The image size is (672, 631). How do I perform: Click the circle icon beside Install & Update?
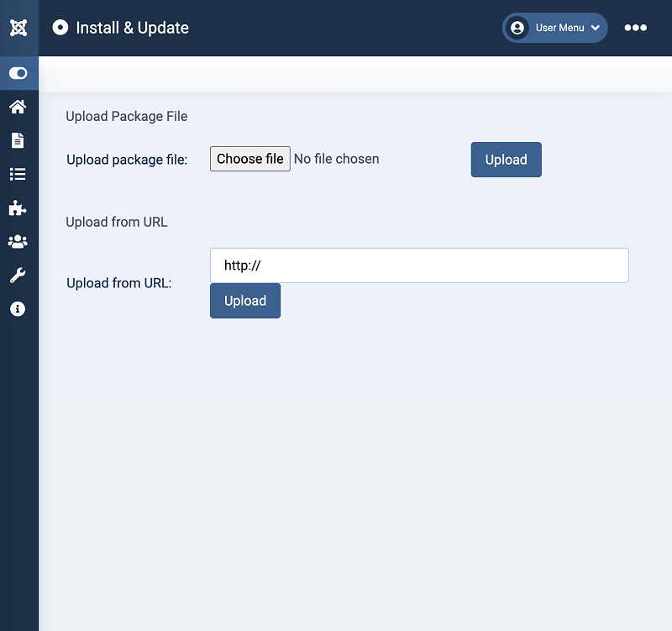coord(60,28)
